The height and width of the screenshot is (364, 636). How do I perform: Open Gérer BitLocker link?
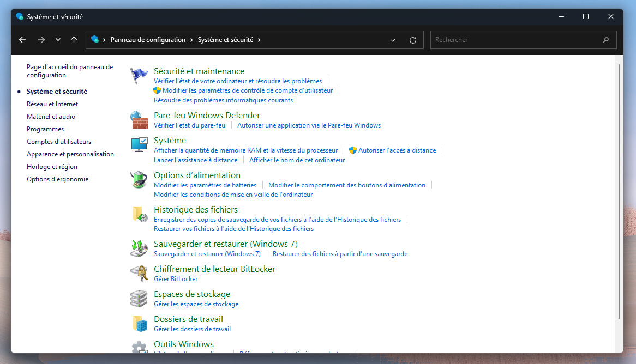(x=176, y=279)
